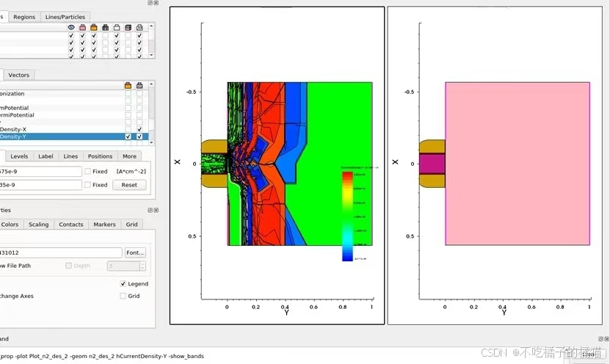Click the white border column header icon
Image resolution: width=610 pixels, height=364 pixels.
[117, 27]
